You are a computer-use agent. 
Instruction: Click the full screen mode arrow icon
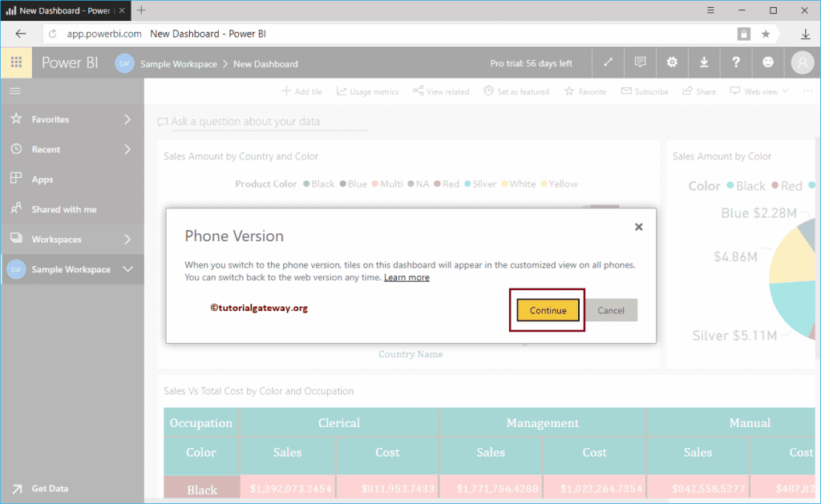[x=608, y=62]
